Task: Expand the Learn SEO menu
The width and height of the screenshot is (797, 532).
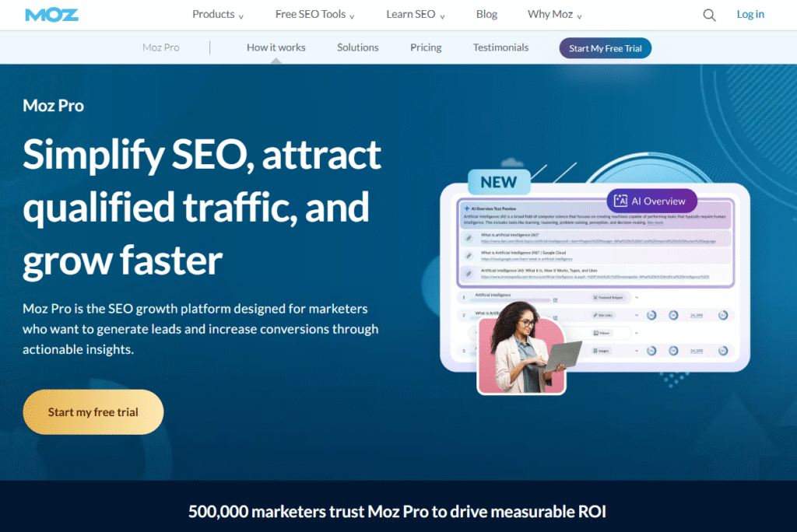Action: coord(416,15)
